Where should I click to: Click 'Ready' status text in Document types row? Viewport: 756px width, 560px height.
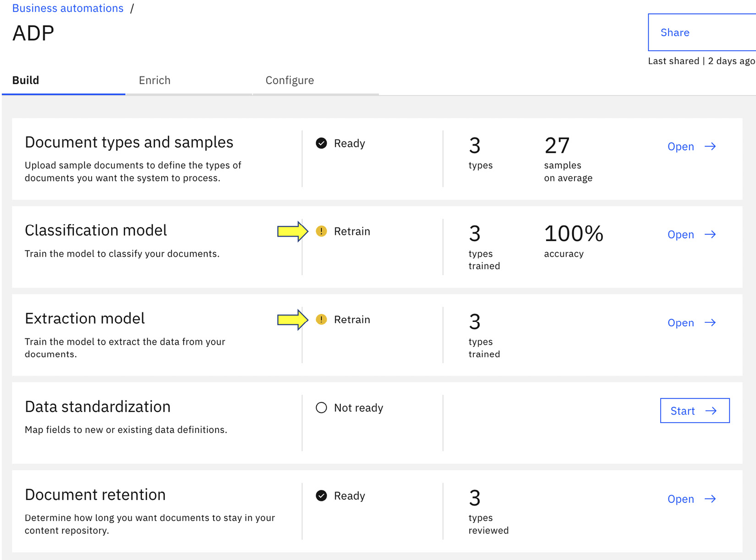click(350, 143)
